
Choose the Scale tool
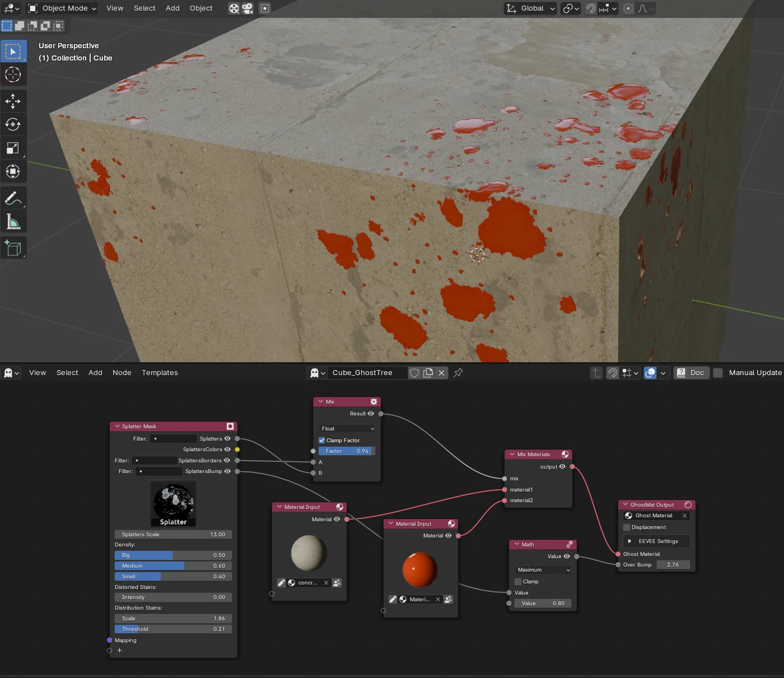click(x=13, y=148)
